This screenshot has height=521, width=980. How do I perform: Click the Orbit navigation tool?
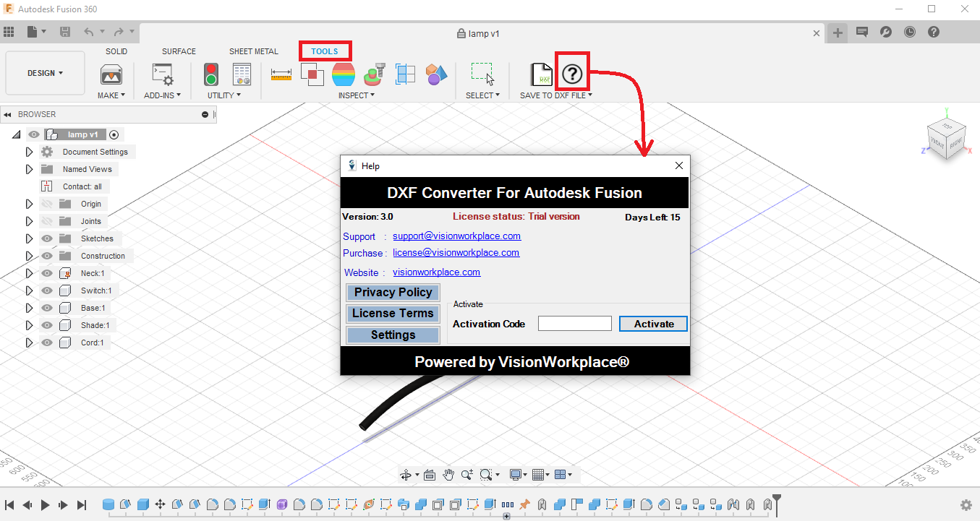coord(406,475)
